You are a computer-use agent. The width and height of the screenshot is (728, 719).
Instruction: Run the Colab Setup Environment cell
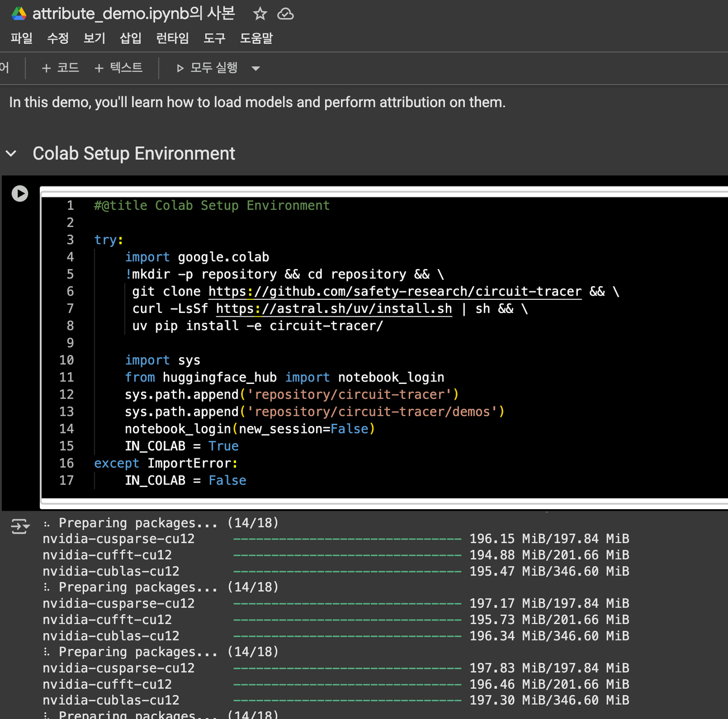[20, 193]
